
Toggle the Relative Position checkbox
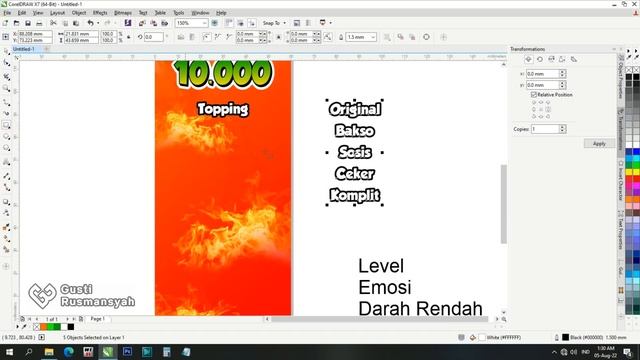click(533, 95)
